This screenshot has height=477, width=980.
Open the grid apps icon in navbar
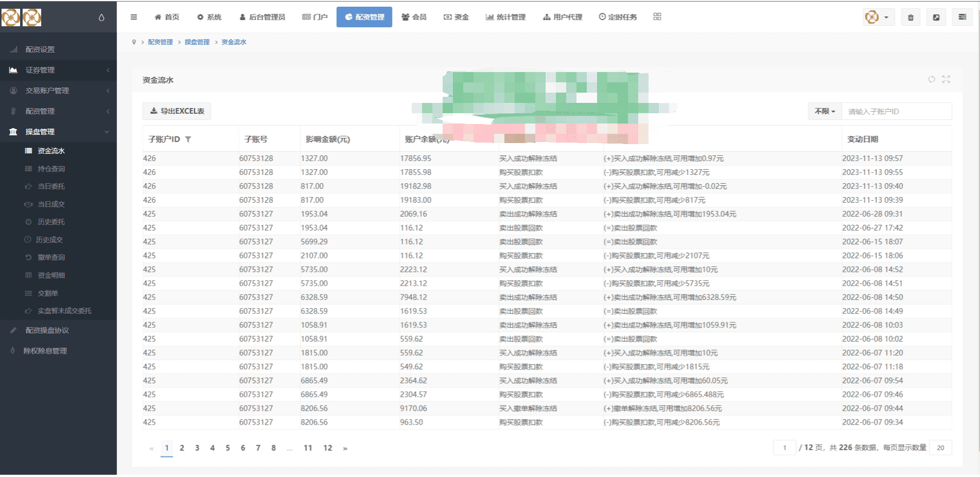[x=657, y=17]
